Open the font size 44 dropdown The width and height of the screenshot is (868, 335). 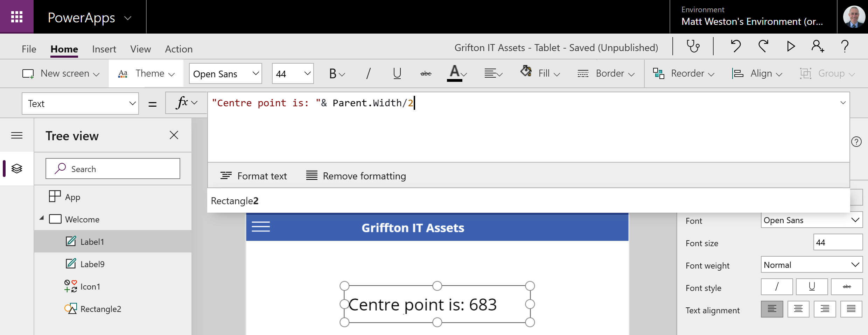(x=293, y=73)
